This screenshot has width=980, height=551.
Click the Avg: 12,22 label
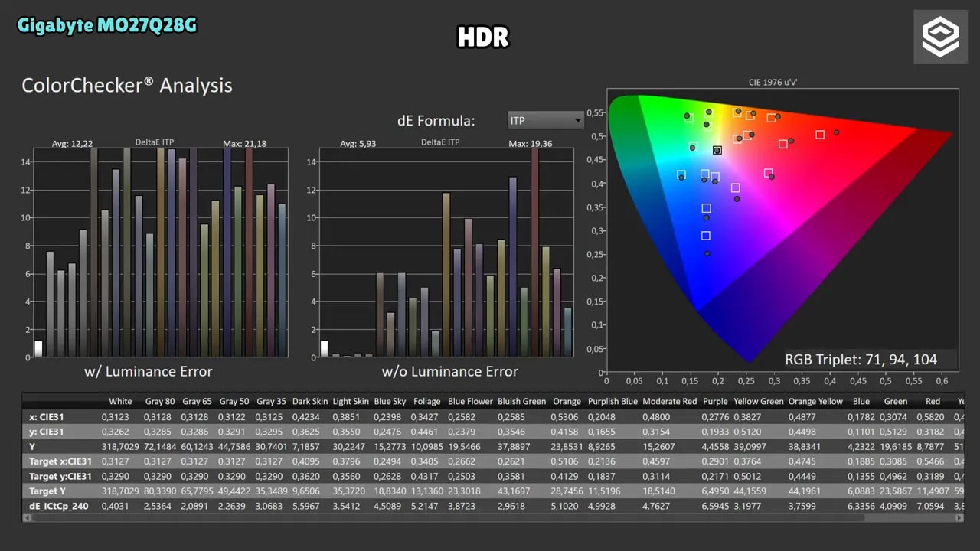tap(72, 143)
